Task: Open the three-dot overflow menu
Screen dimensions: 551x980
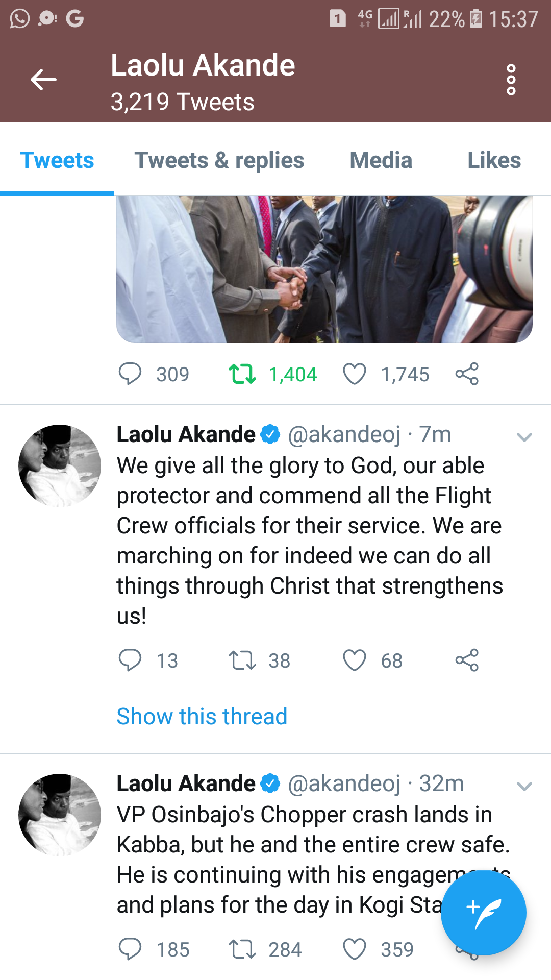Action: pyautogui.click(x=511, y=80)
